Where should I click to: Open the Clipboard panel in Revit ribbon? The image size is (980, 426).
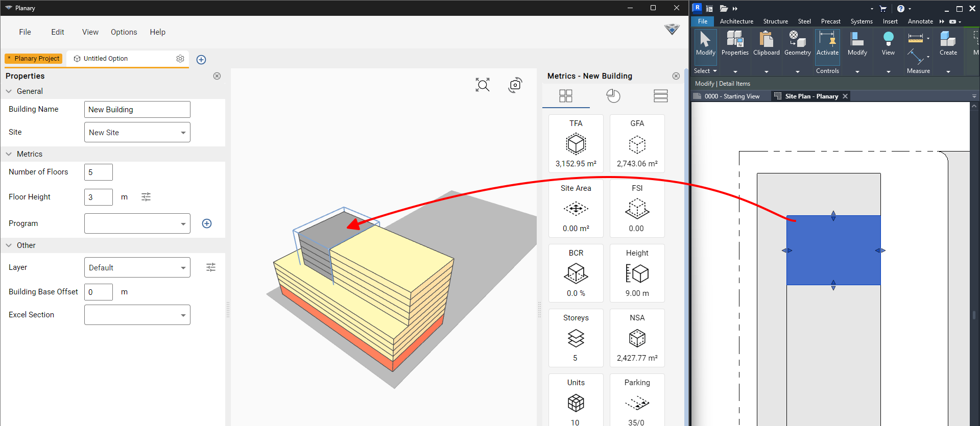point(767,44)
